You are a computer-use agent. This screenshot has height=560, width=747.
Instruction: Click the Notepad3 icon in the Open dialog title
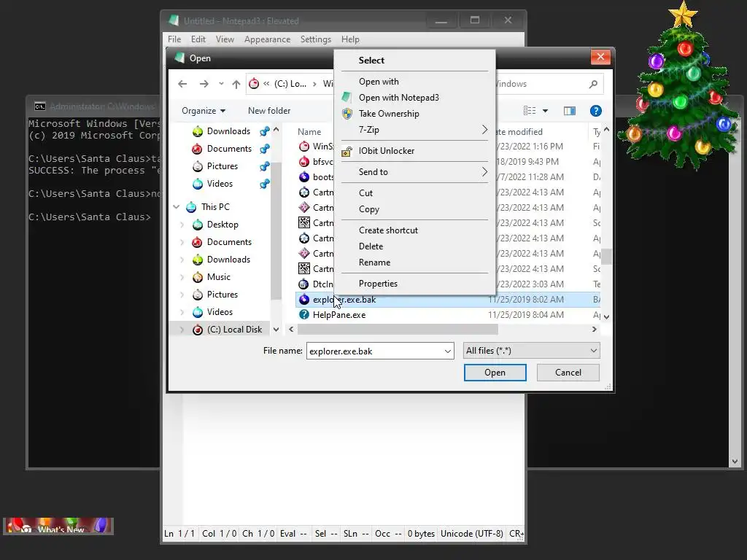[x=179, y=58]
